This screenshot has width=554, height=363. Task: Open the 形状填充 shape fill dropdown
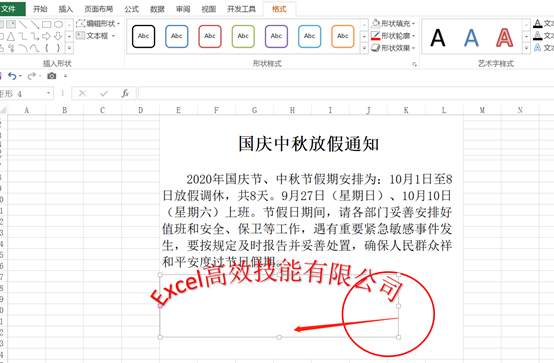pyautogui.click(x=393, y=24)
